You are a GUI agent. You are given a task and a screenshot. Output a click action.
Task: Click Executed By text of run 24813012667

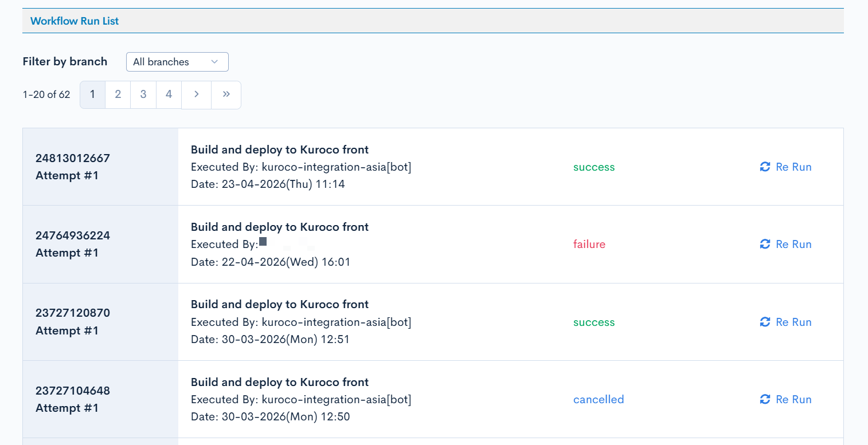tap(301, 167)
